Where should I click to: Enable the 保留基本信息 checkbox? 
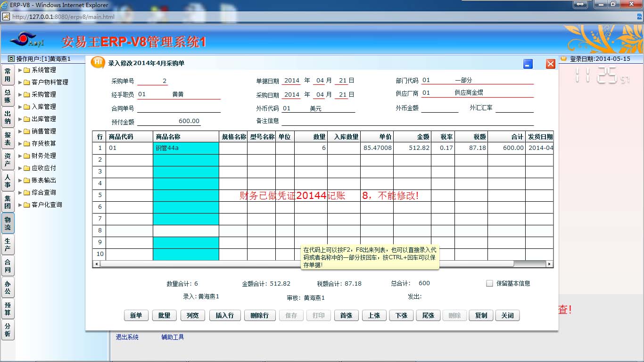point(489,283)
